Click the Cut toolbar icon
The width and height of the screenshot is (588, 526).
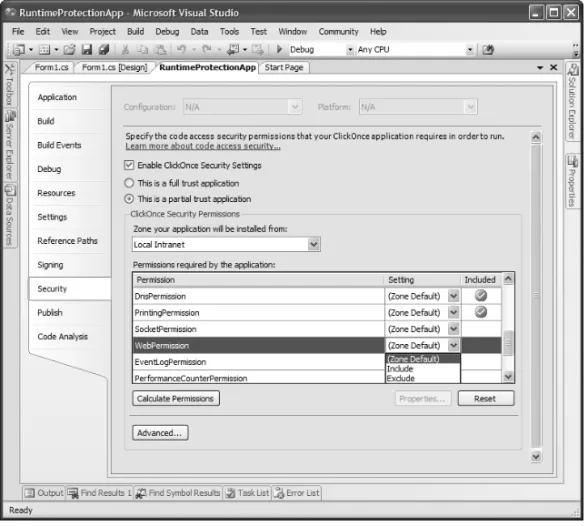coord(125,49)
